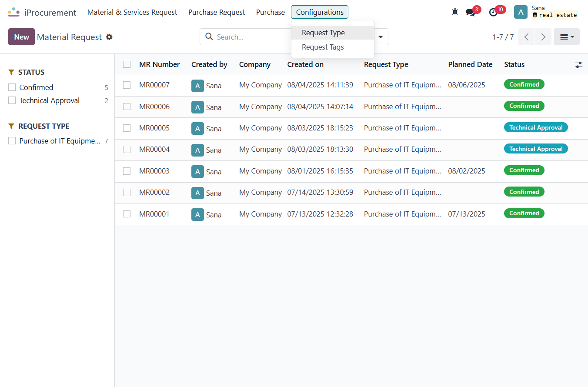Click created date 07/14/2025 13:30:59
The height and width of the screenshot is (387, 588).
tap(320, 192)
